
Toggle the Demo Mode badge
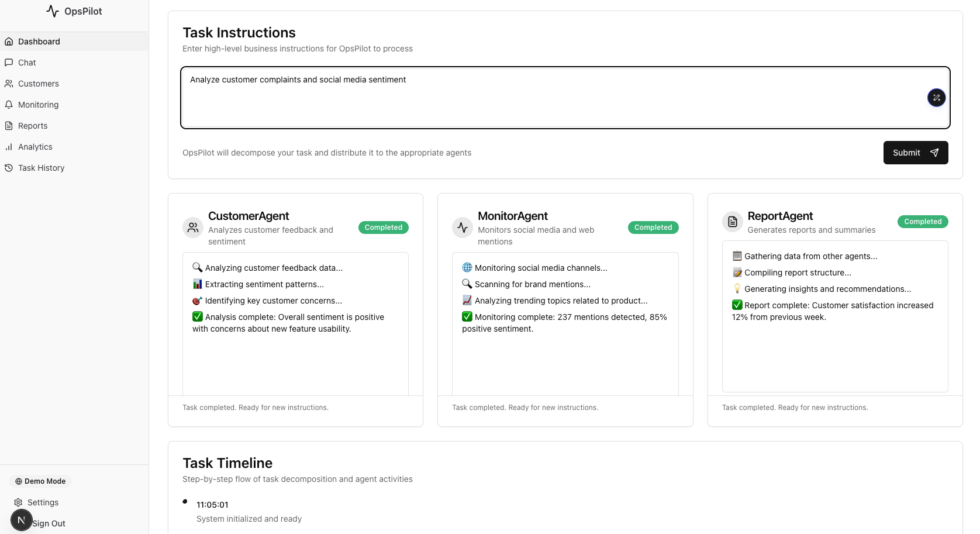click(40, 481)
